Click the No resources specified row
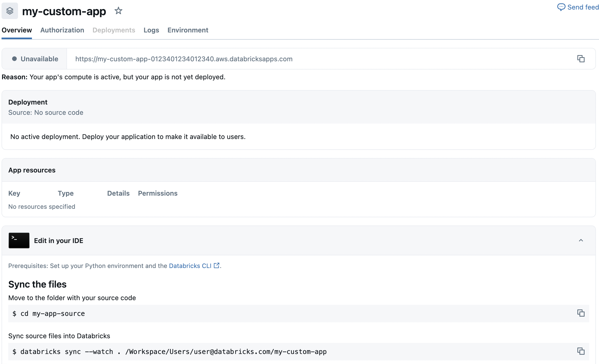 41,206
